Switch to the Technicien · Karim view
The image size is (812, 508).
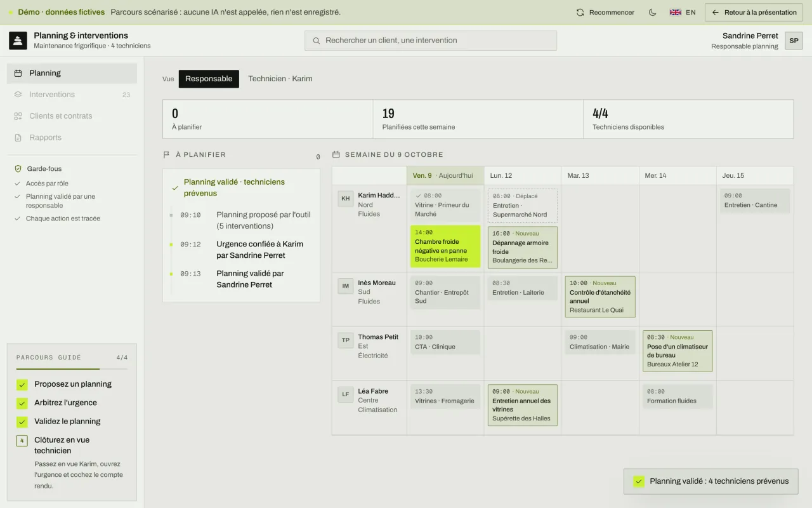280,79
